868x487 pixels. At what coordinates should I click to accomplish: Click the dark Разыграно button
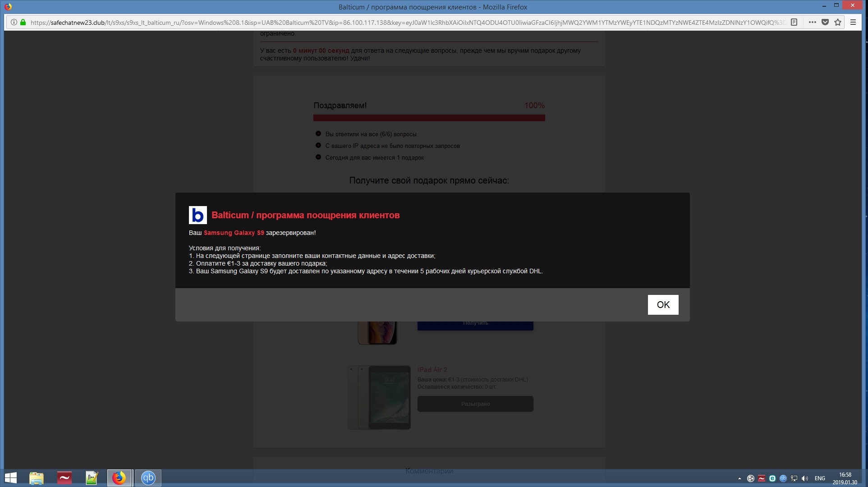click(475, 404)
